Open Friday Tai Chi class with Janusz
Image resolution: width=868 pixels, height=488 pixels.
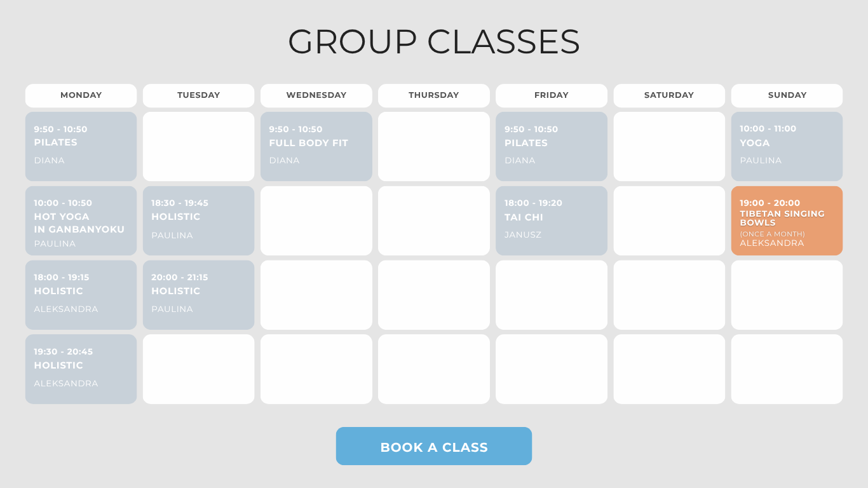pos(552,220)
